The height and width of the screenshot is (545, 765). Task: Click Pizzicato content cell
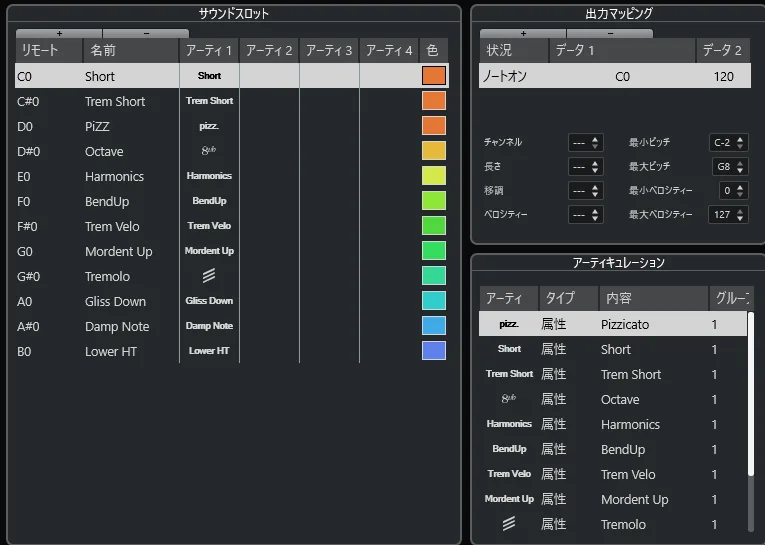[x=625, y=324]
